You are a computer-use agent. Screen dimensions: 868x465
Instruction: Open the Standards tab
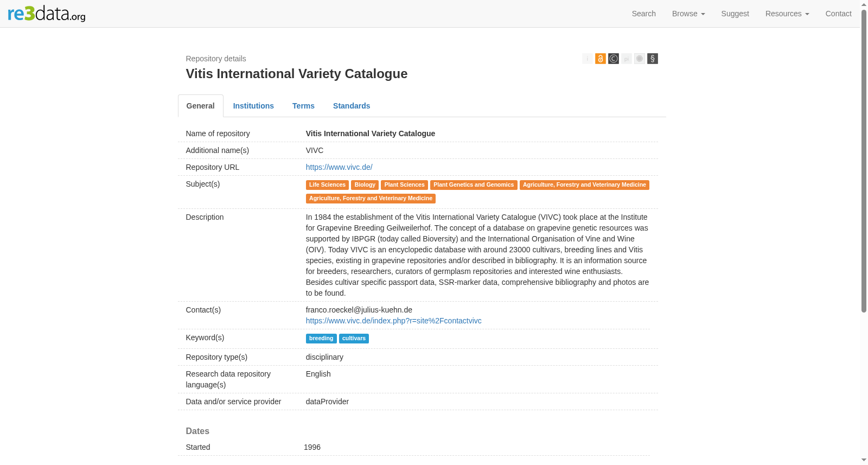point(352,106)
